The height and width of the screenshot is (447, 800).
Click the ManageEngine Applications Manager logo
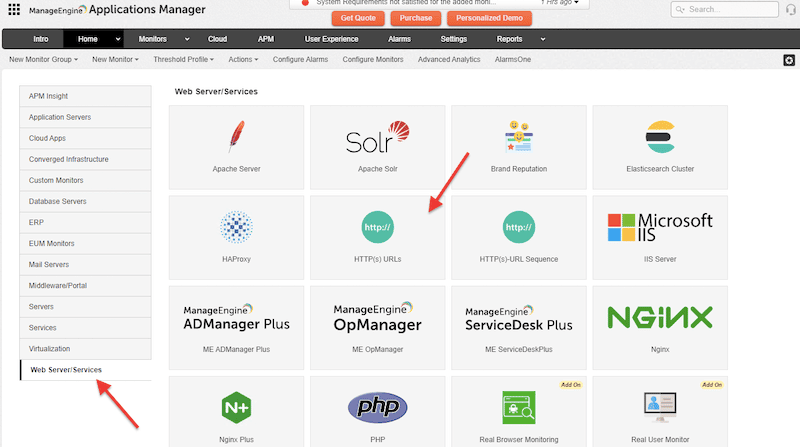[x=117, y=9]
